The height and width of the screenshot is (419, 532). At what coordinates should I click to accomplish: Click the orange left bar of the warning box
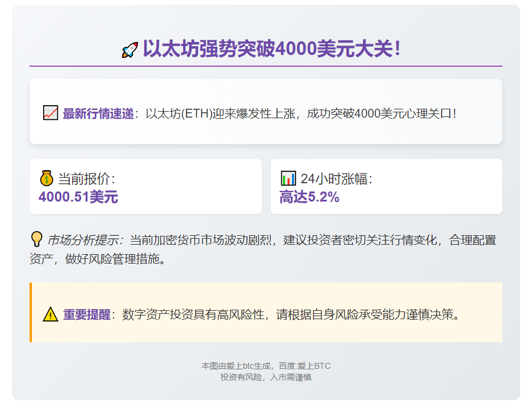[31, 312]
